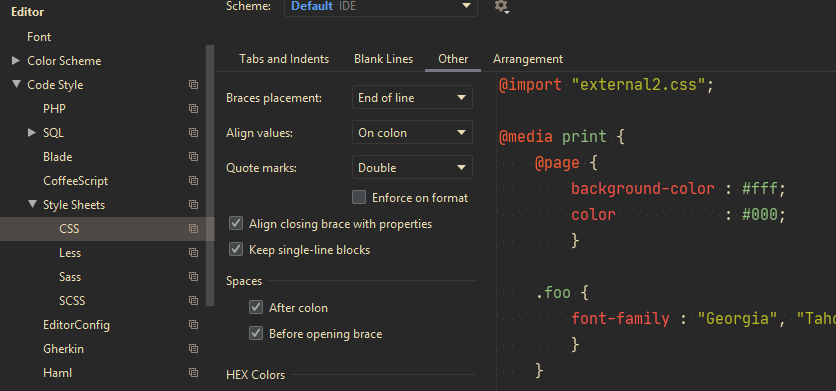Open the Arrangement tab
The width and height of the screenshot is (836, 391).
point(528,59)
